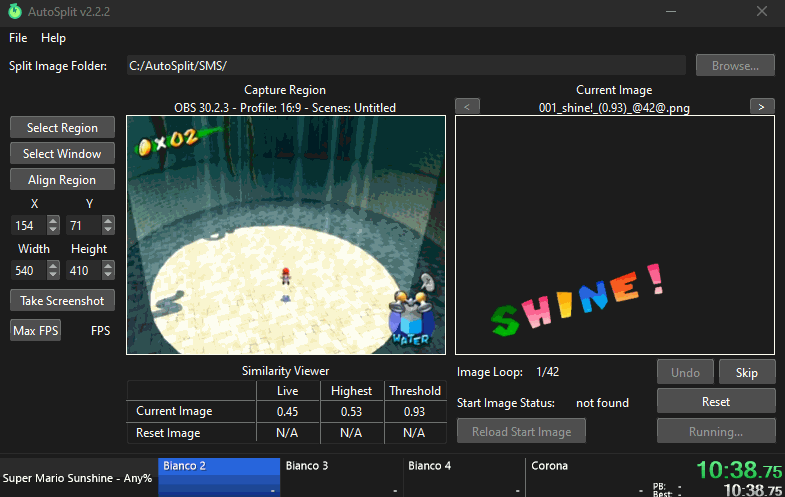Screen dimensions: 785x497
Task: Decrease the Height value with down arrow
Action: click(108, 275)
